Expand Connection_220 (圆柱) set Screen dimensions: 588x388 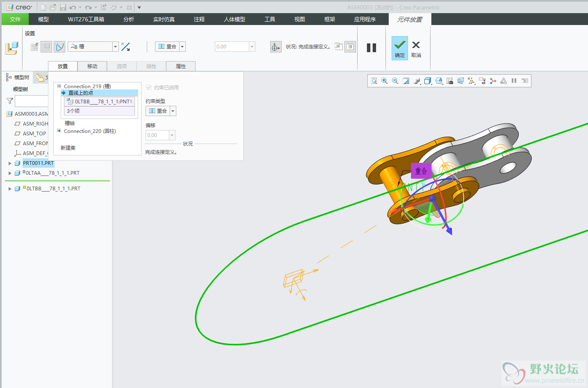(59, 131)
